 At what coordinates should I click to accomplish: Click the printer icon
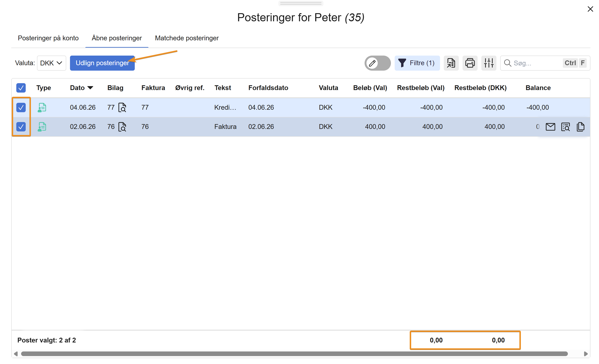coord(470,63)
